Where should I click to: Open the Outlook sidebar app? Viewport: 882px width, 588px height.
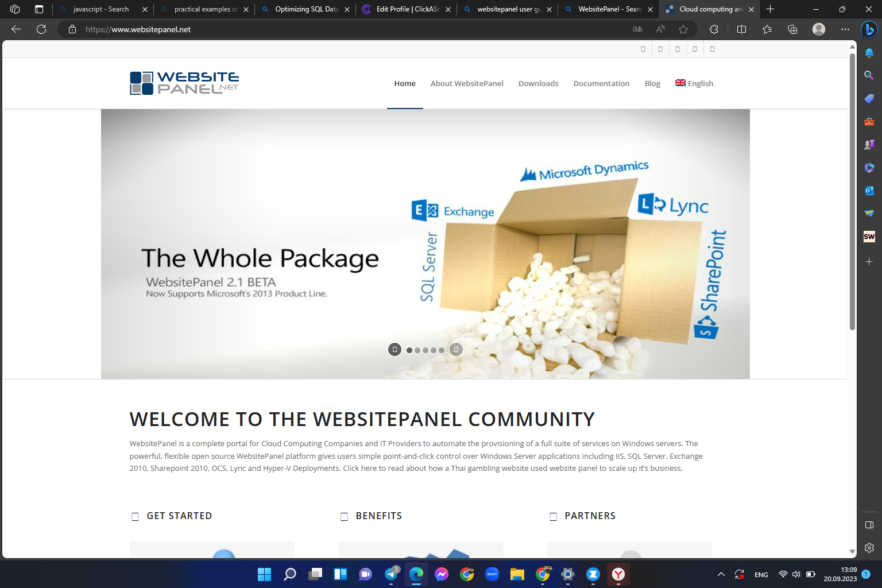point(869,191)
